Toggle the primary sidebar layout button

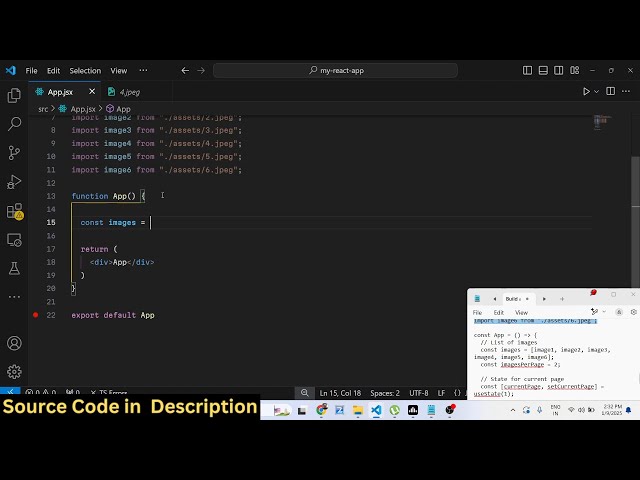[x=528, y=71]
